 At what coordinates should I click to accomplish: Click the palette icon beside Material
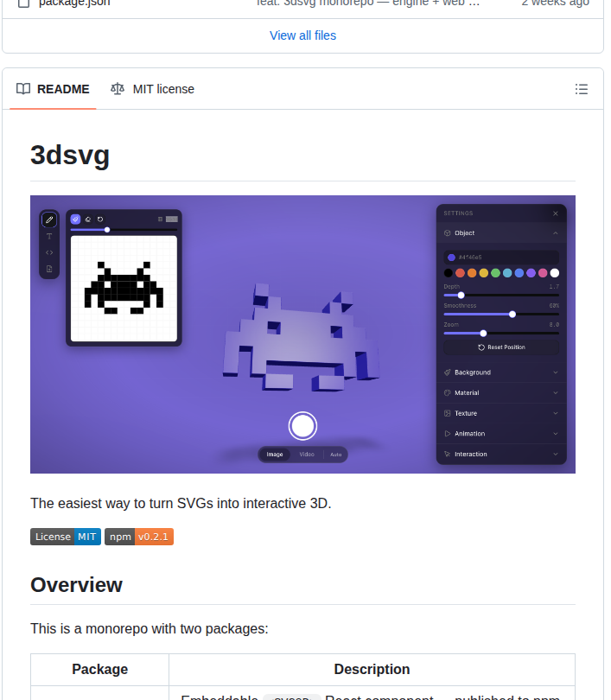point(447,393)
